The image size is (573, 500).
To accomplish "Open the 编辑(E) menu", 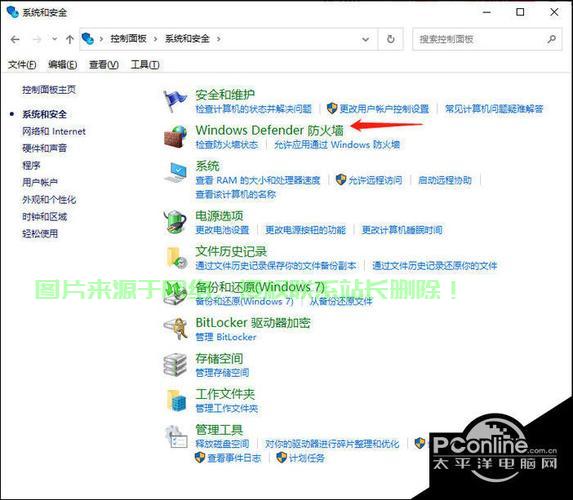I will pyautogui.click(x=62, y=65).
